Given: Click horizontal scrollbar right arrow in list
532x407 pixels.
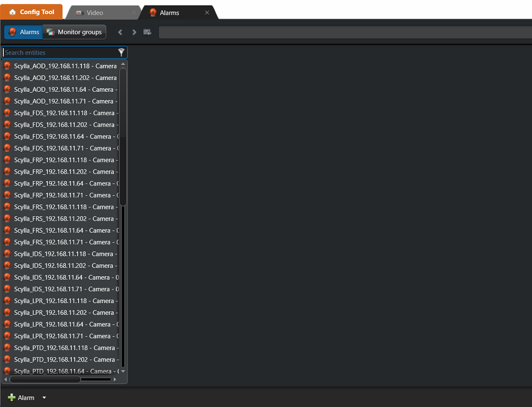Looking at the screenshot, I should pos(115,379).
